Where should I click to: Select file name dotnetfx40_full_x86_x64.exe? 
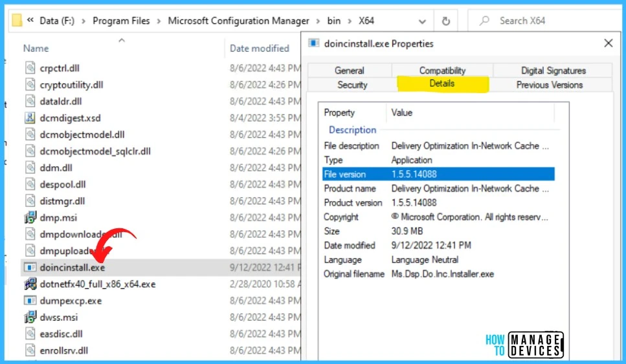pyautogui.click(x=98, y=284)
